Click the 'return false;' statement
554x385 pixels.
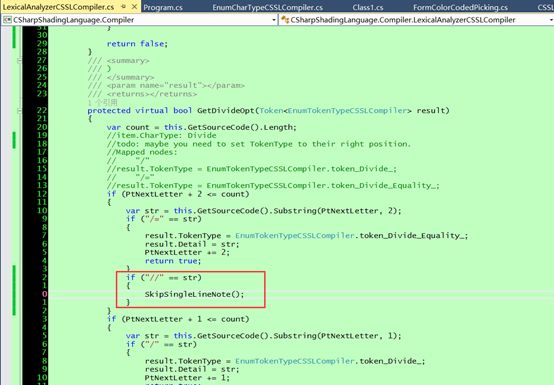pos(137,44)
